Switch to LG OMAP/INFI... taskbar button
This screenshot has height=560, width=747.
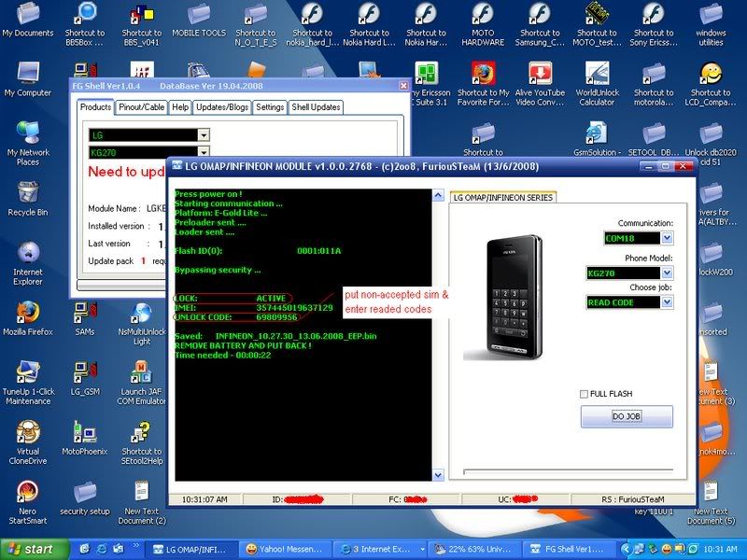(x=190, y=549)
